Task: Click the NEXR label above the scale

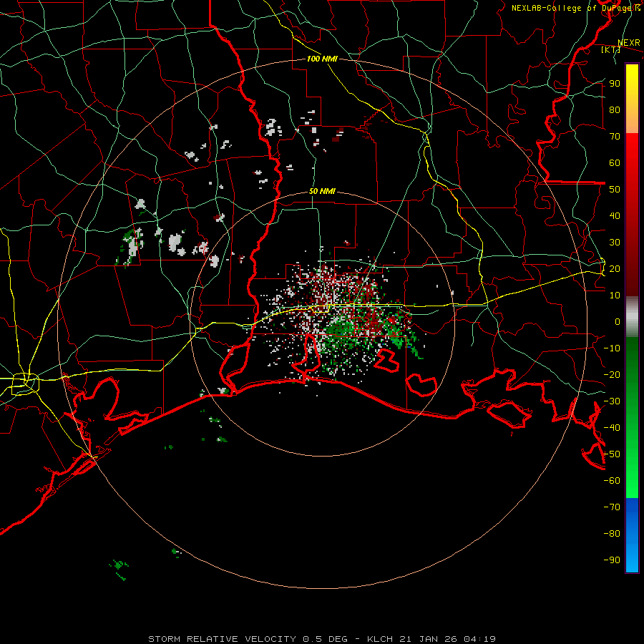Action: [629, 43]
